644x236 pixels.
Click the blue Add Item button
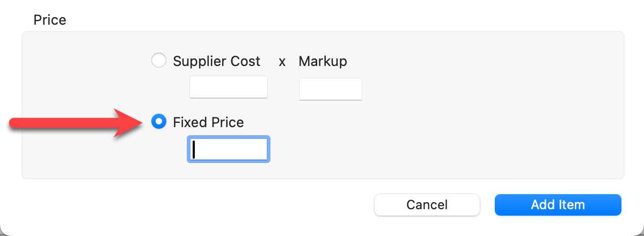click(x=558, y=204)
